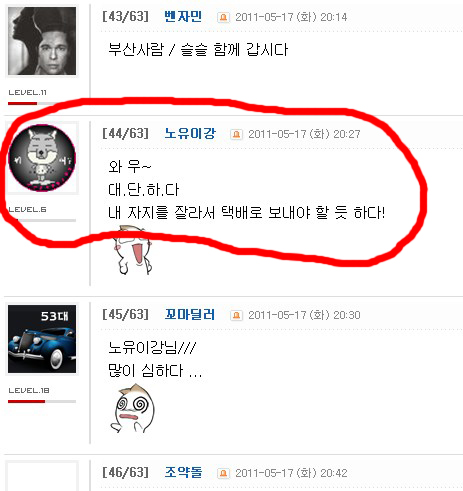Click the report siren icon beside 벤자민
The image size is (463, 491).
pos(223,17)
